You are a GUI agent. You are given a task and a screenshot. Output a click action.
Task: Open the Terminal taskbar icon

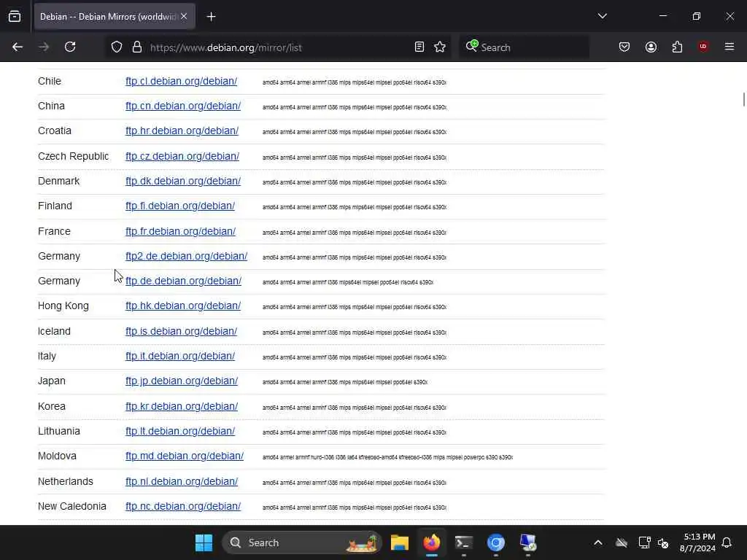coord(463,542)
